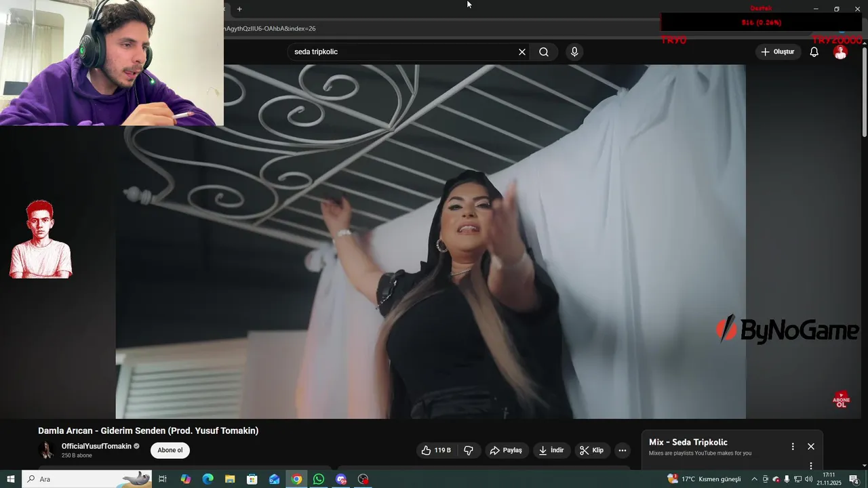This screenshot has width=868, height=488.
Task: Click the Meet Now camera tray icon
Action: [x=766, y=479]
